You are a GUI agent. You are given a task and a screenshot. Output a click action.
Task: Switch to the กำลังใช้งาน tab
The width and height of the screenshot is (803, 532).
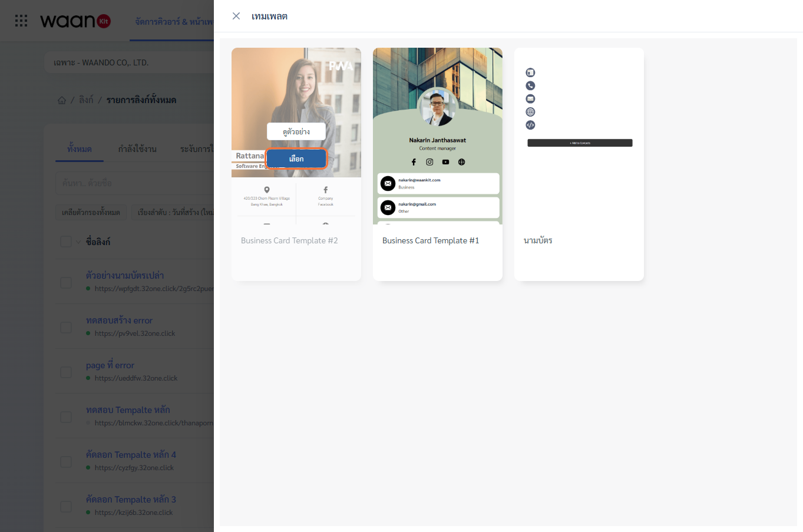tap(137, 149)
